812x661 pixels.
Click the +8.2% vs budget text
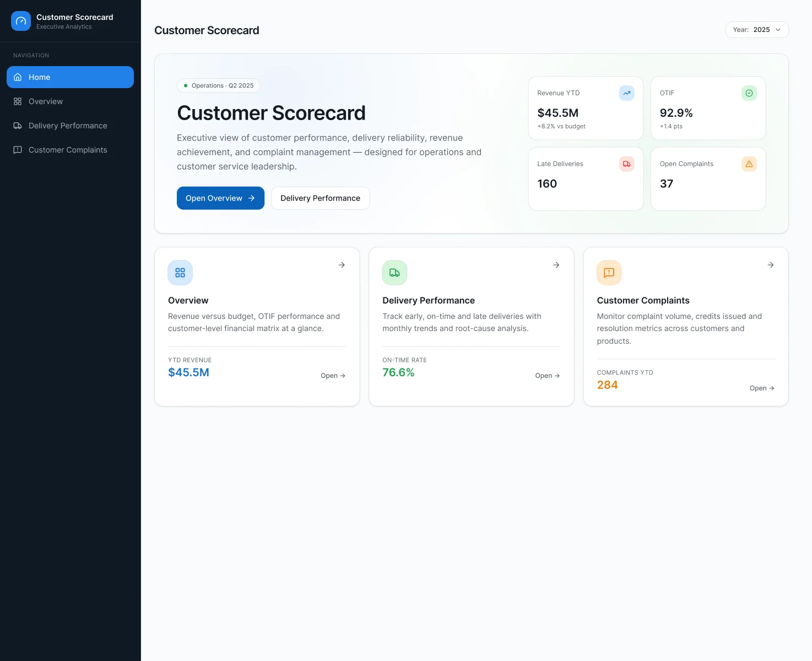point(561,126)
